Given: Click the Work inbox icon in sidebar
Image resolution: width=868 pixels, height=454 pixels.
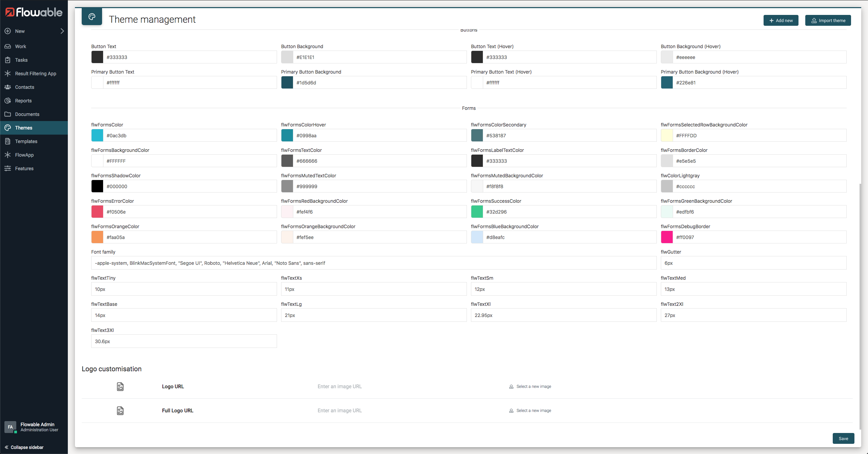Looking at the screenshot, I should coord(8,46).
